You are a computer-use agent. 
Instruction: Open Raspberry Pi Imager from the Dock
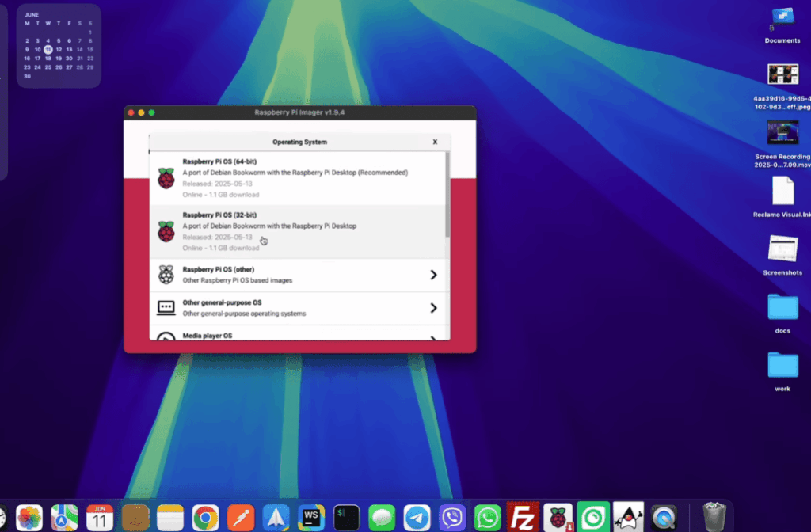point(558,519)
